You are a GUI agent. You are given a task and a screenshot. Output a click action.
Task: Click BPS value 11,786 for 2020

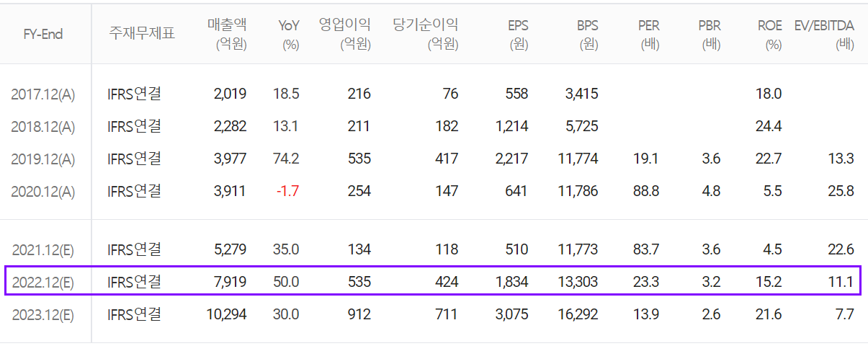578,191
